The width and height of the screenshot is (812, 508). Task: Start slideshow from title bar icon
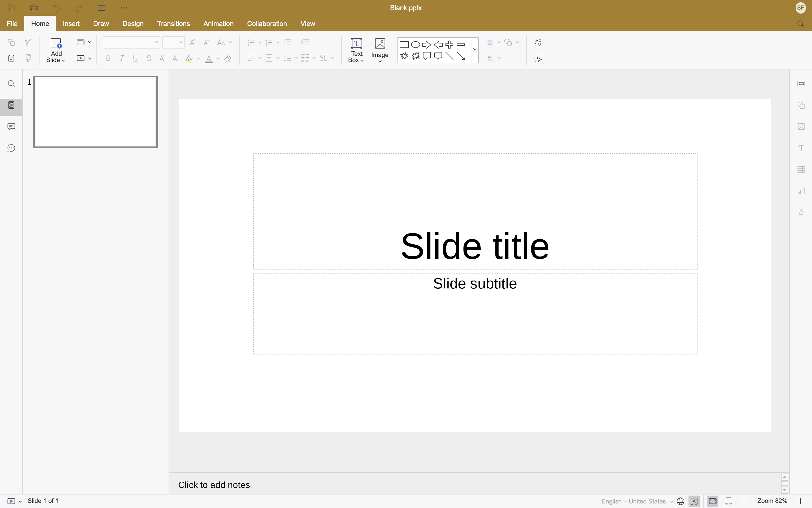point(101,8)
